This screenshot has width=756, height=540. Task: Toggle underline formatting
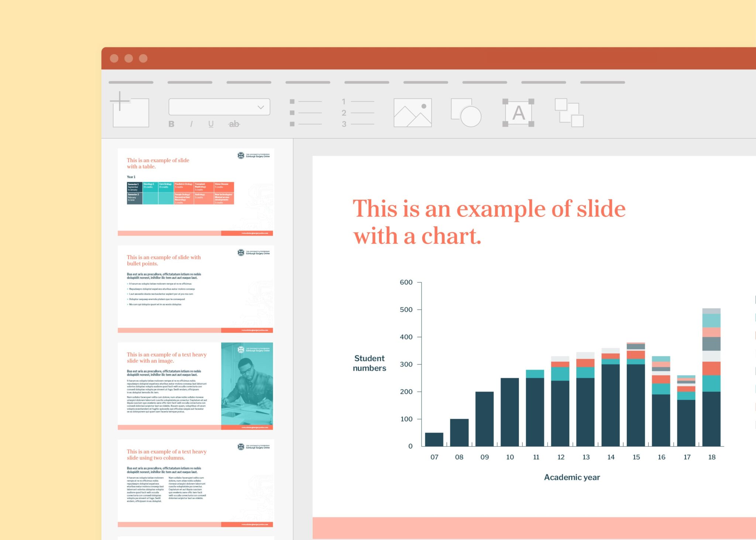(210, 124)
